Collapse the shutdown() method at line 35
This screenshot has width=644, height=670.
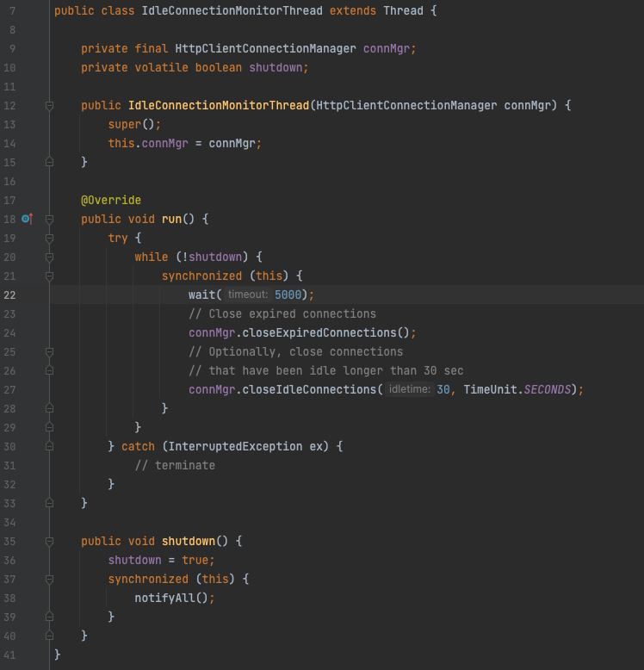tap(50, 542)
